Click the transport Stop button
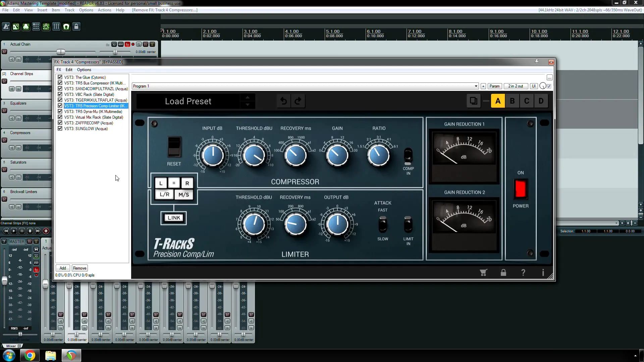 30,231
